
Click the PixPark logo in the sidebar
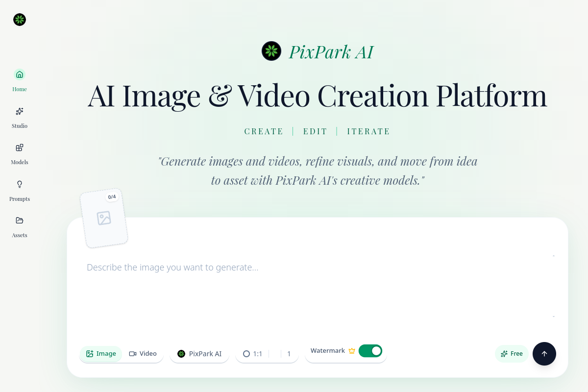(x=20, y=20)
